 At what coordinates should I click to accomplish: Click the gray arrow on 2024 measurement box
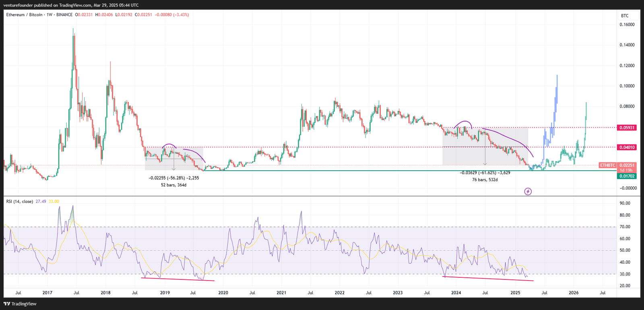[485, 163]
